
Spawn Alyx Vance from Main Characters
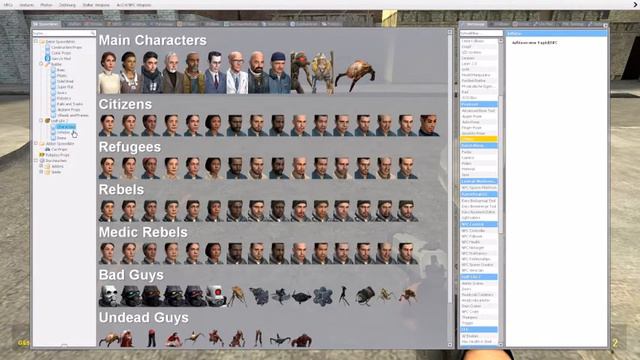point(130,73)
